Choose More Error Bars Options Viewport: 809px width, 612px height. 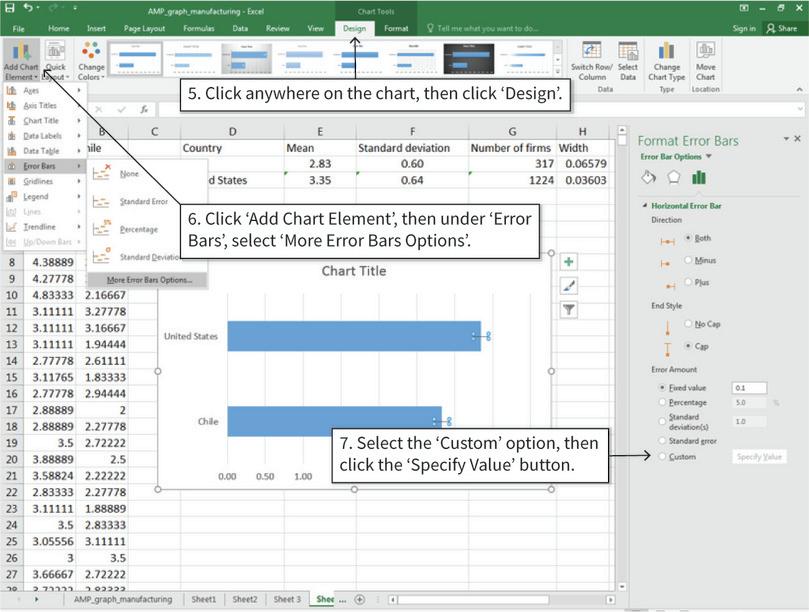(x=150, y=280)
